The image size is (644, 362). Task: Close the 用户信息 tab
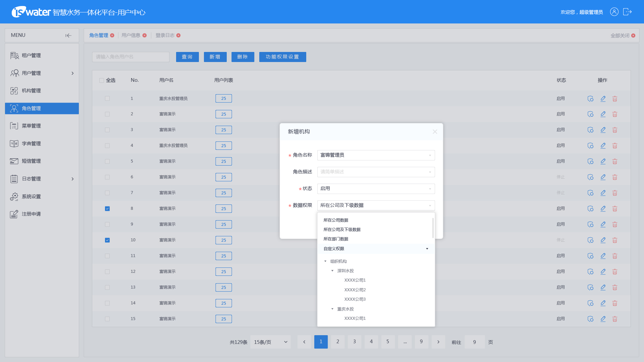click(145, 36)
